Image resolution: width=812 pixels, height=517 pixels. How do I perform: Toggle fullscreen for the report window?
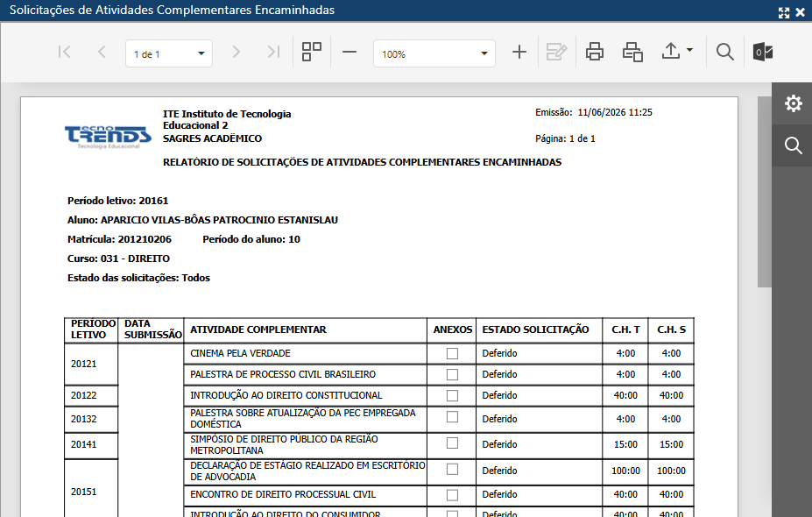(784, 12)
